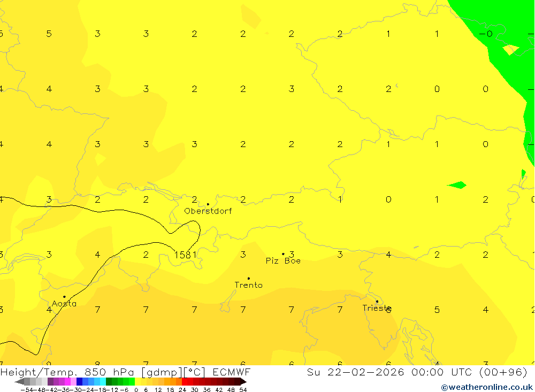Click the 0 value on legend scale
535x392 pixels.
point(136,390)
